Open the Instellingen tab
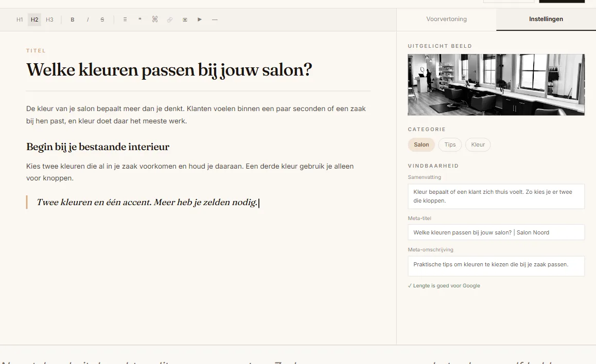 (546, 19)
